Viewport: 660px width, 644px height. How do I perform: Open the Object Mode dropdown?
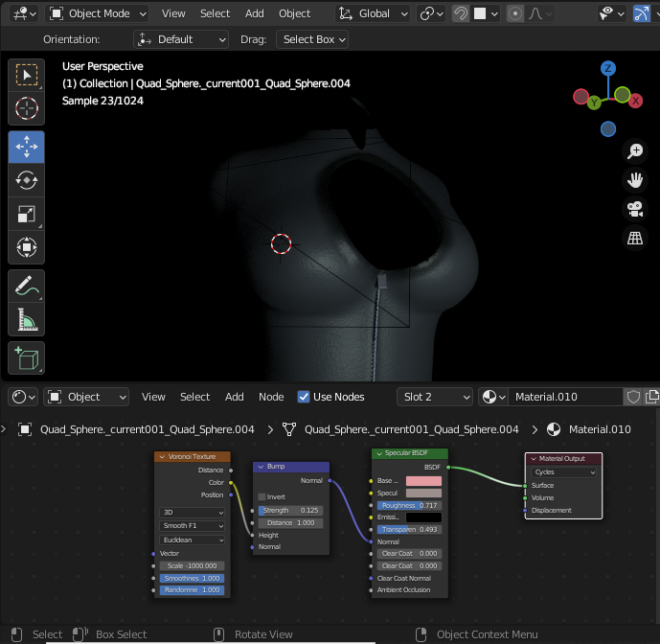pos(98,14)
